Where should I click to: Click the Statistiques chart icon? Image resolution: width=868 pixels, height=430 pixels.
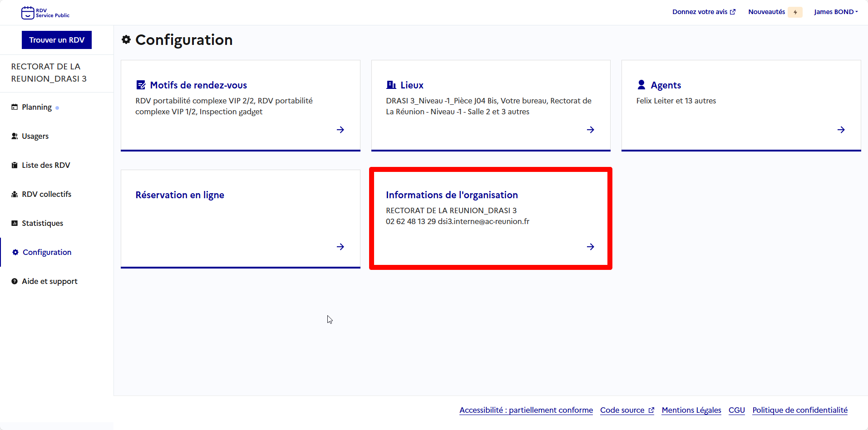pyautogui.click(x=15, y=223)
